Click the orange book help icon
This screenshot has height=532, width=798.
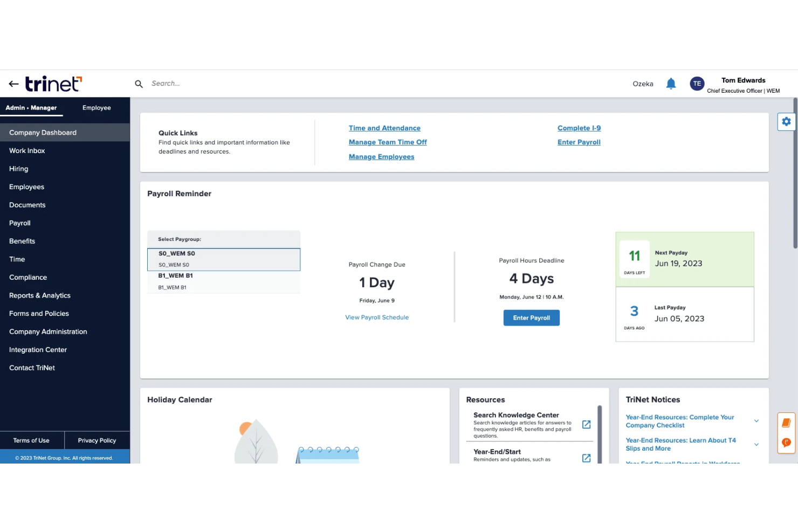click(786, 423)
